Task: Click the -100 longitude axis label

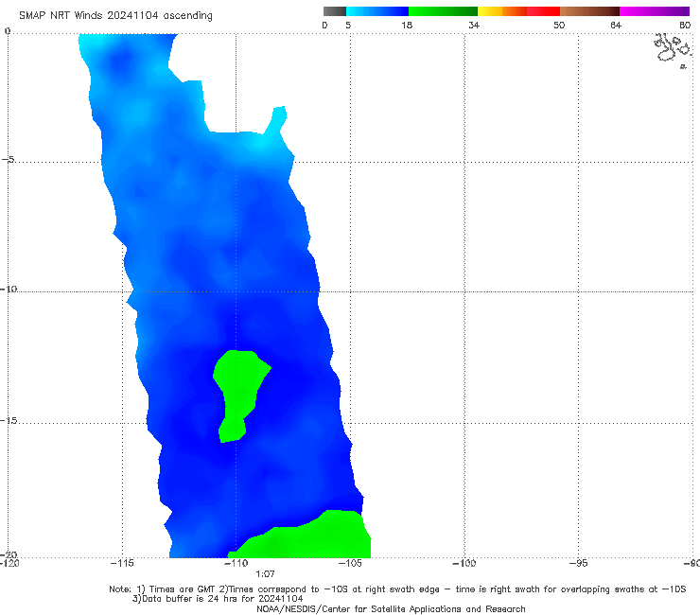Action: click(464, 563)
